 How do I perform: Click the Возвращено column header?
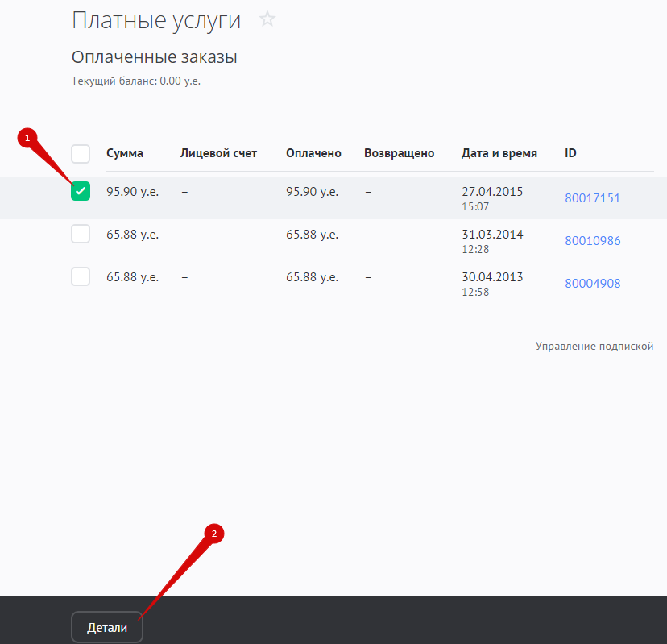399,153
